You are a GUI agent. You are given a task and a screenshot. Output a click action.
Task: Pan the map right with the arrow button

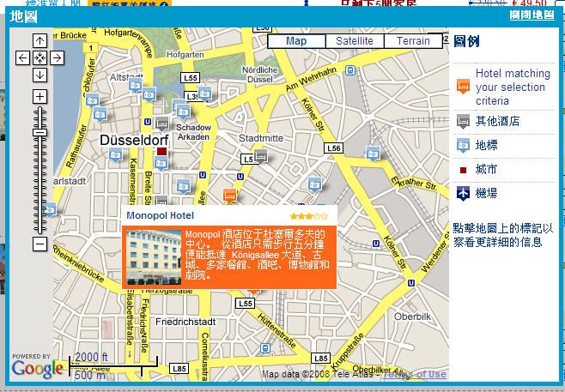click(57, 57)
